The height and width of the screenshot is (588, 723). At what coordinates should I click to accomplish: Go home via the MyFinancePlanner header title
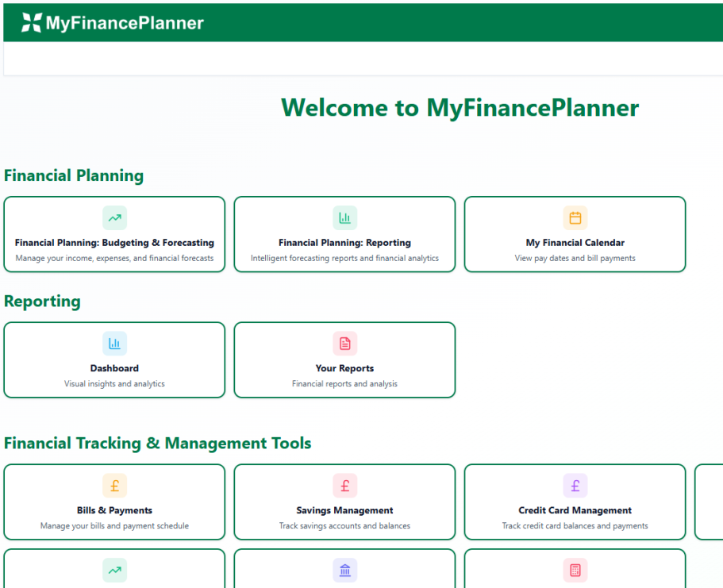click(x=125, y=23)
